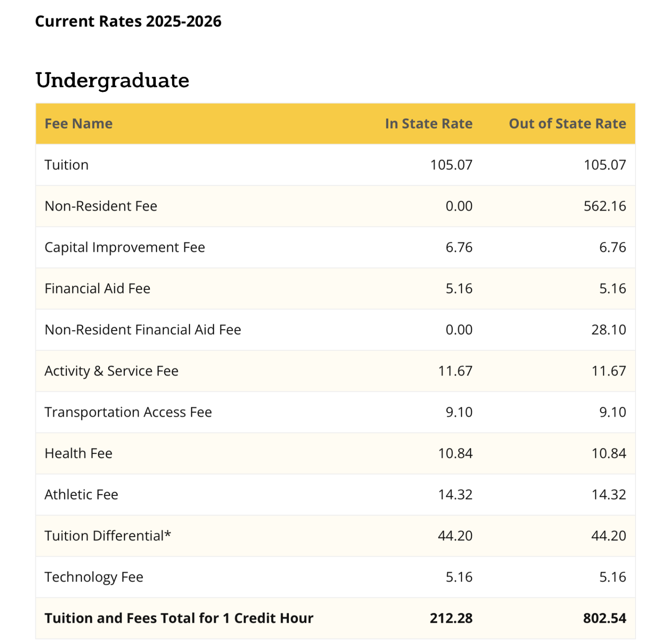
Task: Select the Tuition Differential* row label
Action: [108, 536]
